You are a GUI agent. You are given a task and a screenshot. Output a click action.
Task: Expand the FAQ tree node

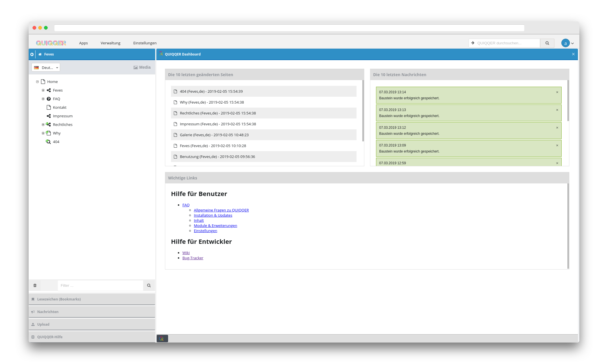(43, 99)
